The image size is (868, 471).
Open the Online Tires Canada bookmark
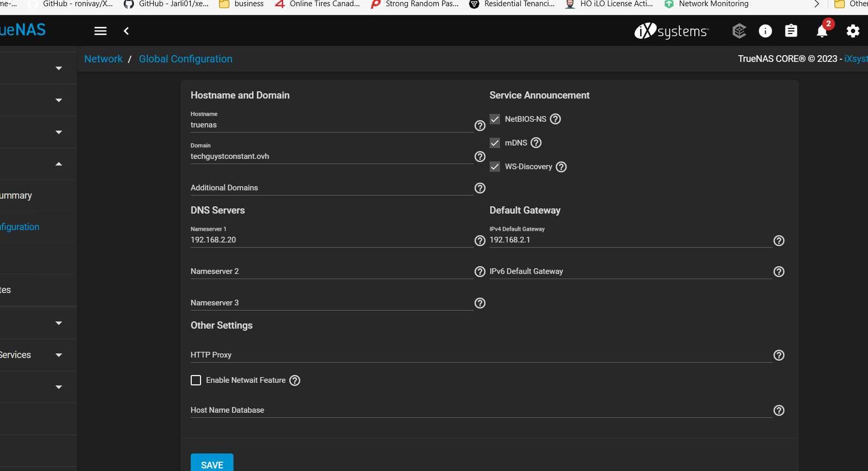pos(317,4)
